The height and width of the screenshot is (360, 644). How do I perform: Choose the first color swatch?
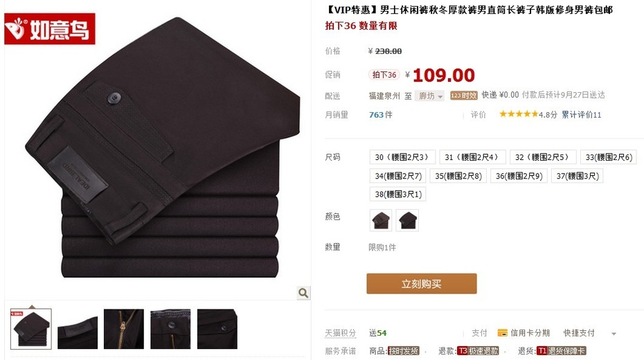tap(381, 220)
